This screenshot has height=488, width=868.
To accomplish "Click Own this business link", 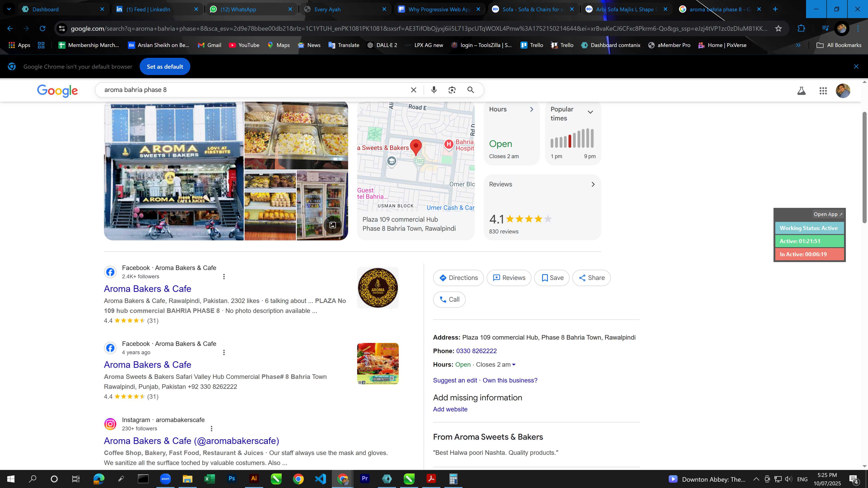I will pos(510,380).
